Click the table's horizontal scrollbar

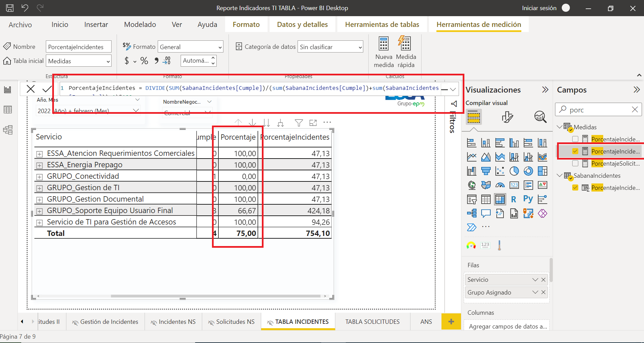click(216, 296)
